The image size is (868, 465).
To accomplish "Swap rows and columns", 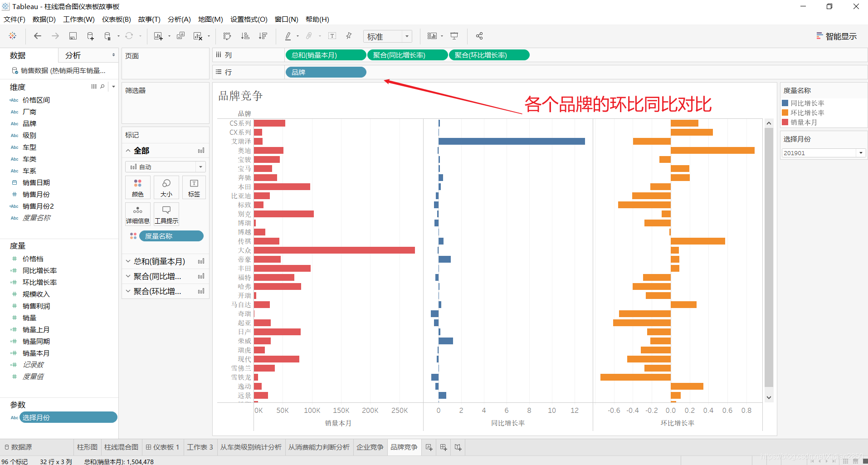I will pos(227,36).
